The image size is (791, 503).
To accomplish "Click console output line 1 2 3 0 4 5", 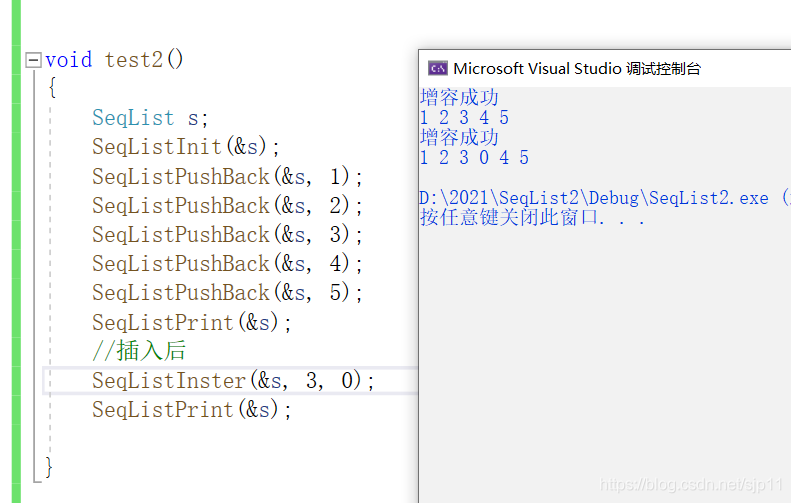I will (474, 157).
